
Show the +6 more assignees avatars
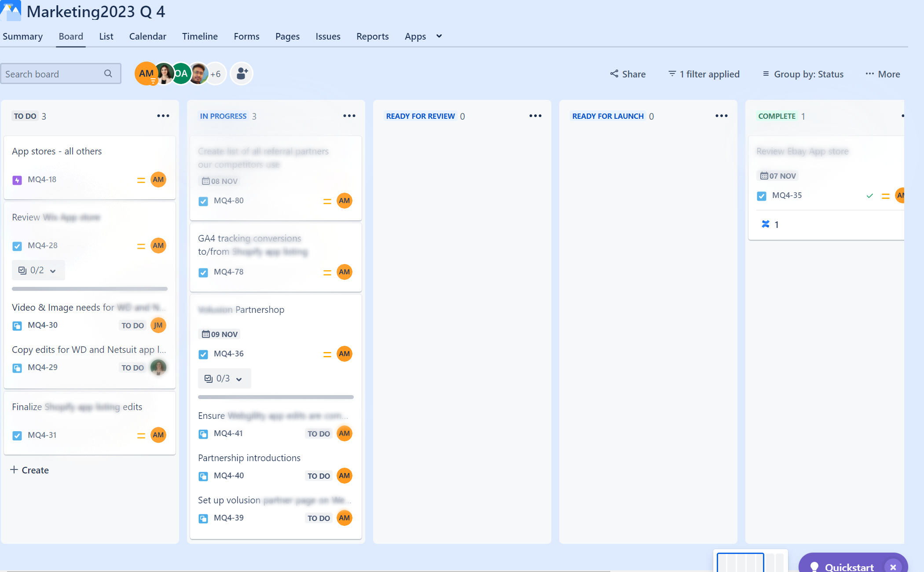tap(215, 74)
